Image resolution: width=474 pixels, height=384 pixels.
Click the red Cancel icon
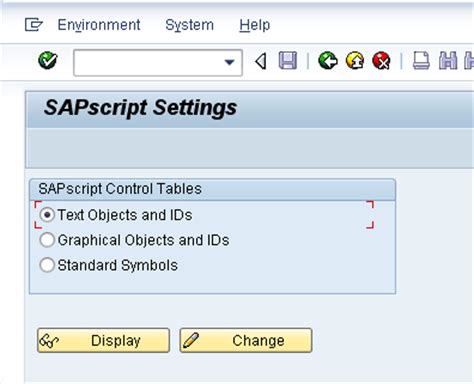(x=381, y=61)
